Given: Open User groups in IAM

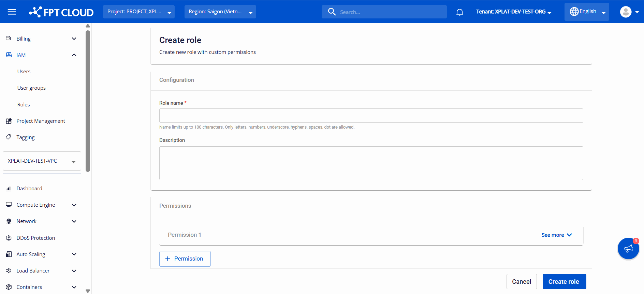Looking at the screenshot, I should click(x=31, y=88).
